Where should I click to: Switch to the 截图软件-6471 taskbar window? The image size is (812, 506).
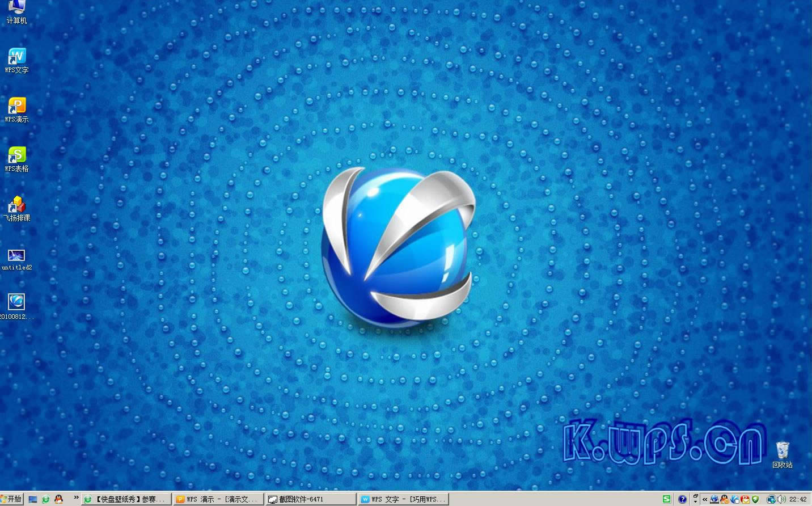coord(311,499)
